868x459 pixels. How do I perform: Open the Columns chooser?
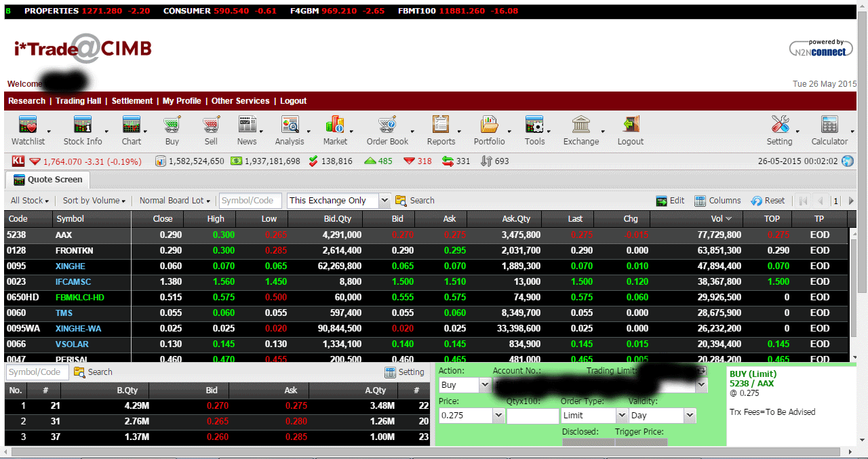(717, 201)
